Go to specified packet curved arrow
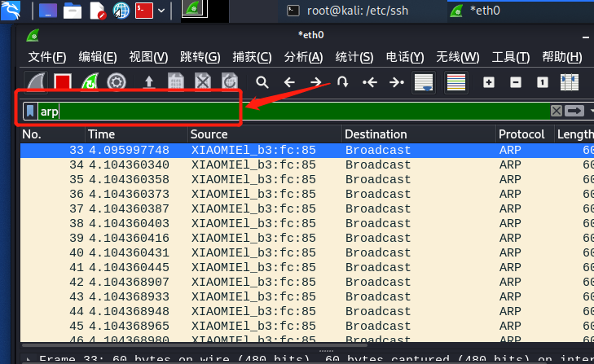 tap(342, 82)
